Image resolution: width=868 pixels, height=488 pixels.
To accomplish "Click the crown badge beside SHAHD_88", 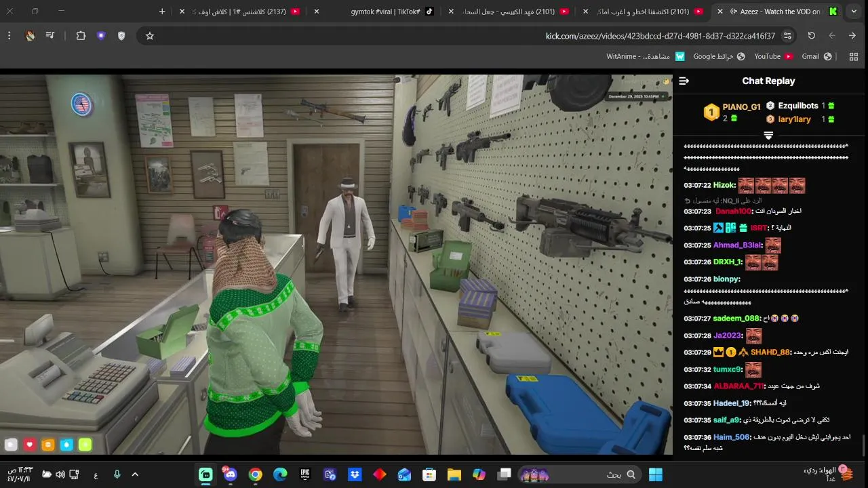I will 718,352.
